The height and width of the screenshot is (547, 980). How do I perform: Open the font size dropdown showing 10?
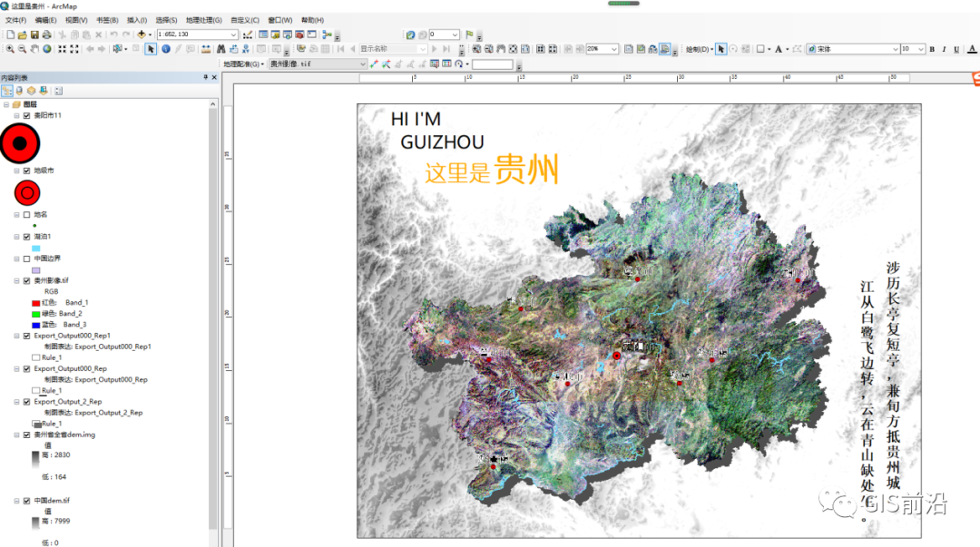click(921, 49)
